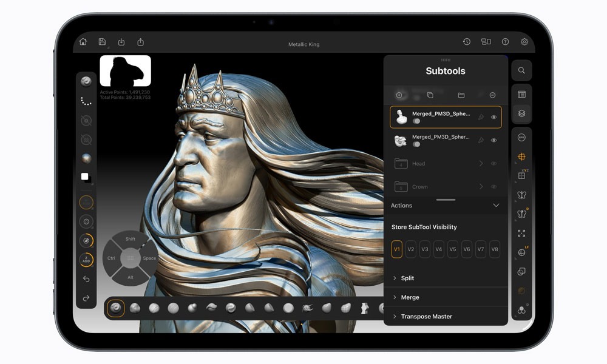Select the V2 visibility slot
Screen dimensions: 607x364
pyautogui.click(x=411, y=249)
